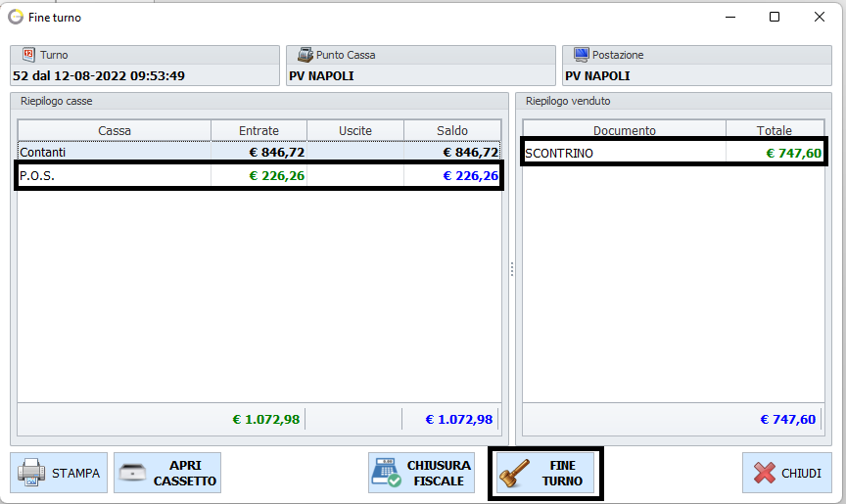Screen dimensions: 846x504
Task: Click the Punto Cassa register icon
Action: click(305, 55)
